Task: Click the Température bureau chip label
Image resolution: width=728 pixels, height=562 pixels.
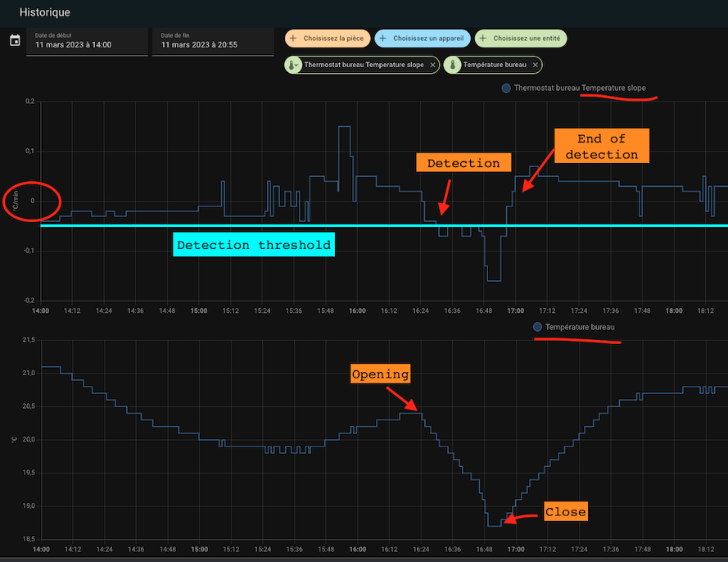Action: point(494,65)
